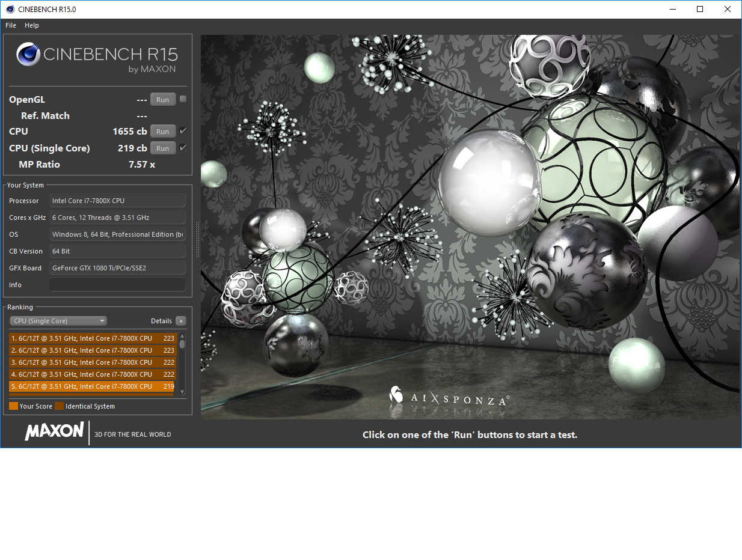Open the File menu
The image size is (742, 560).
pyautogui.click(x=11, y=25)
